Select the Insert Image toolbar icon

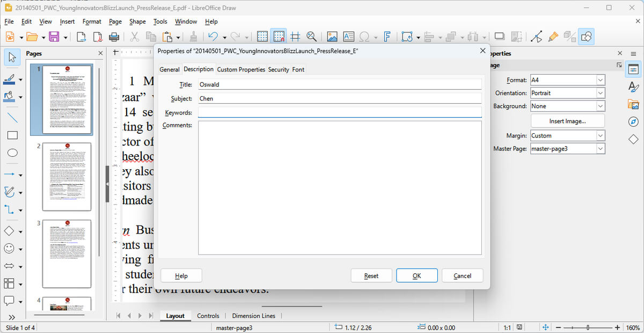point(332,37)
